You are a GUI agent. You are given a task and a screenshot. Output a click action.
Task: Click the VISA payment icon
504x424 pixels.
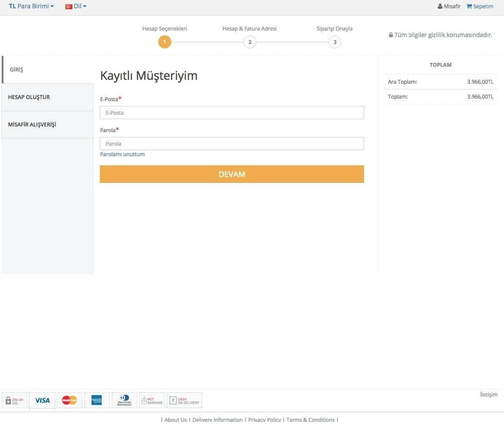pos(42,400)
